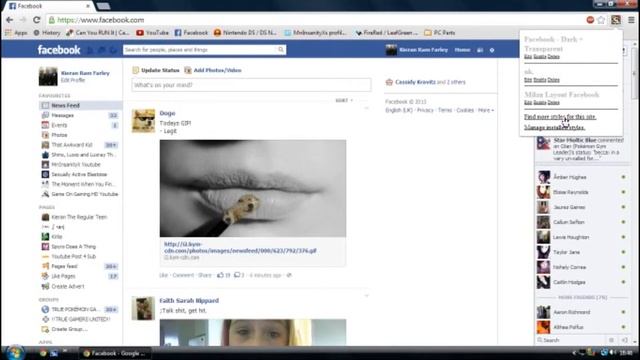Image resolution: width=640 pixels, height=360 pixels.
Task: Select News Feed in the sidebar
Action: pyautogui.click(x=80, y=105)
